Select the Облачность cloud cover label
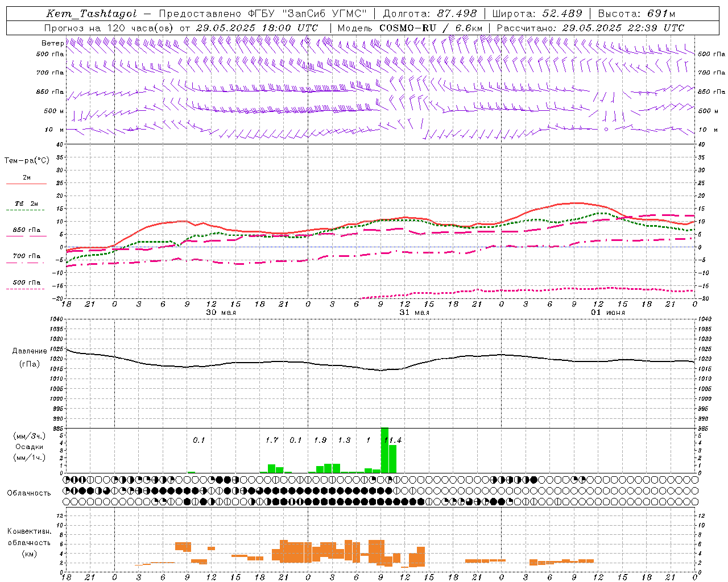The image size is (728, 582). click(29, 493)
